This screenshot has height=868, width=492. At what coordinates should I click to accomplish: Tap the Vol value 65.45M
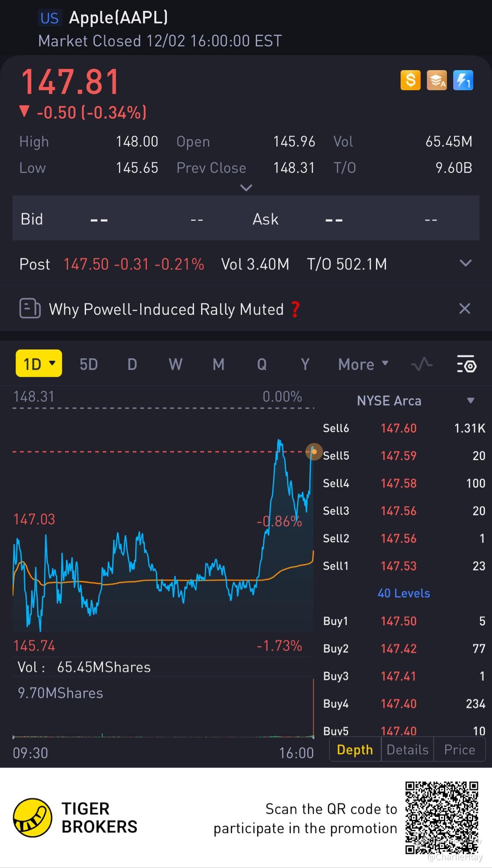(449, 141)
